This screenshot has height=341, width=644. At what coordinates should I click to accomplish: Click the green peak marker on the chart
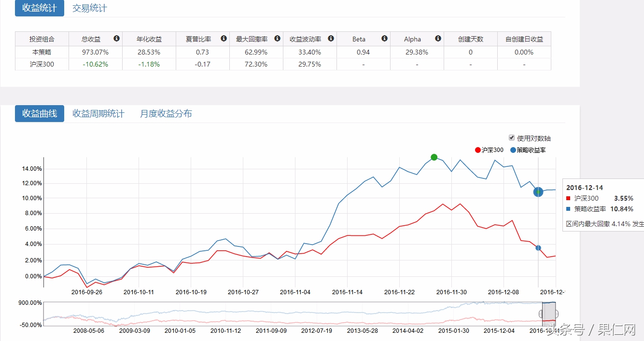pyautogui.click(x=434, y=157)
